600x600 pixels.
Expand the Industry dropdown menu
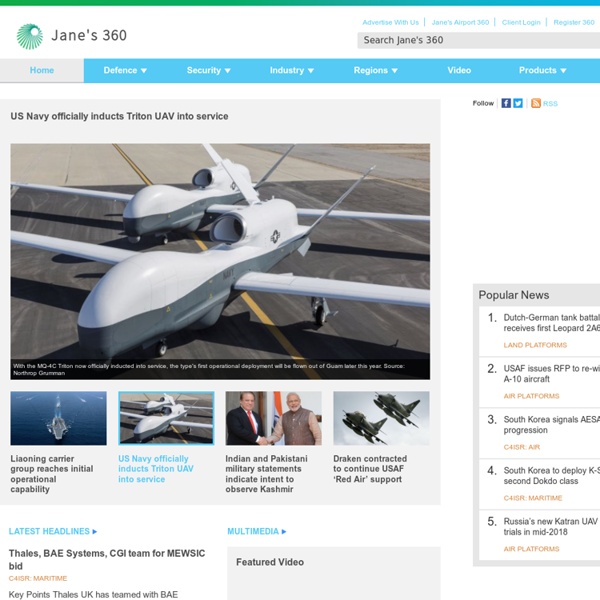(x=292, y=70)
